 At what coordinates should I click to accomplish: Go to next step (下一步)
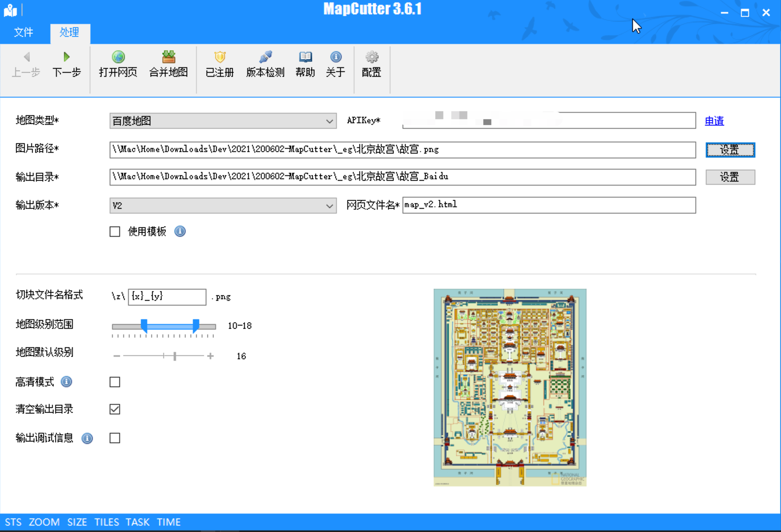pyautogui.click(x=66, y=64)
